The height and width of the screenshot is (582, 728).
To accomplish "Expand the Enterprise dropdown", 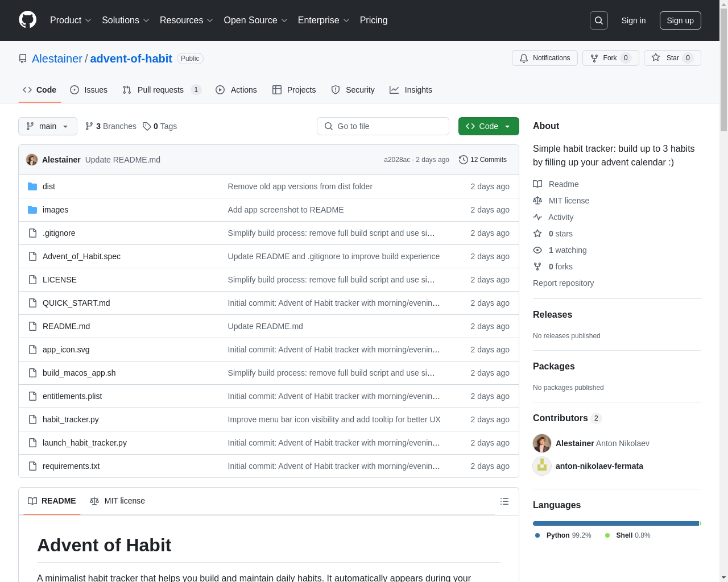I will click(324, 20).
